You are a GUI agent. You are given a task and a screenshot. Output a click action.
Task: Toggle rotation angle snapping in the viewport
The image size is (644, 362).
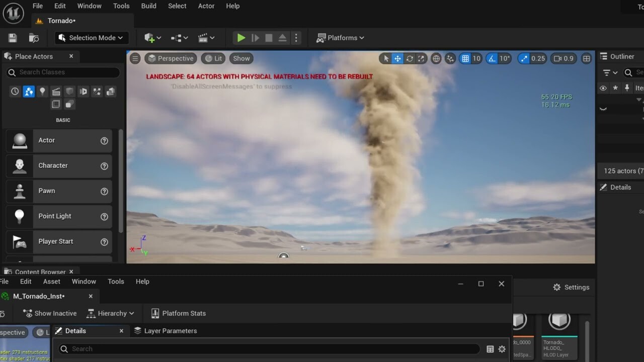pos(491,58)
